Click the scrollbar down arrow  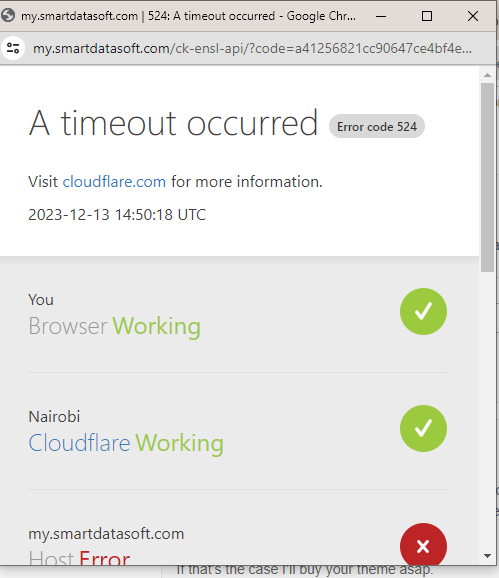click(x=487, y=556)
